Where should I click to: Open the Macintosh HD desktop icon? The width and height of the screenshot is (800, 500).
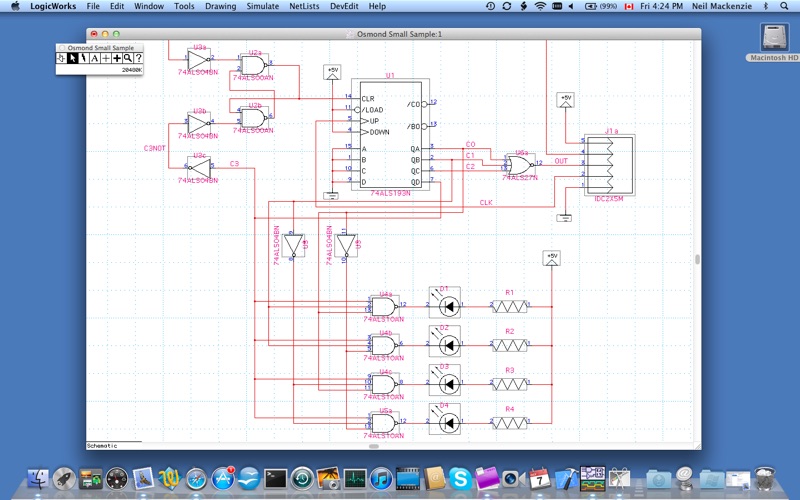[x=774, y=42]
